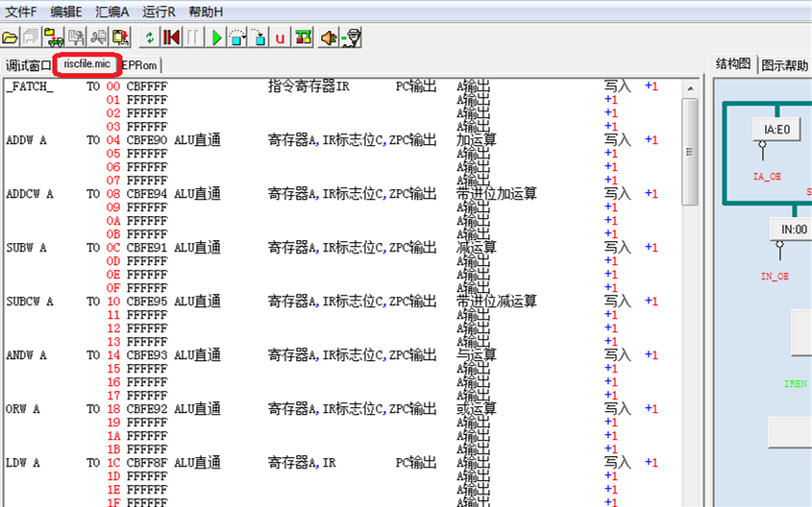Switch to the EPRom tab
The height and width of the screenshot is (507, 812).
point(140,65)
